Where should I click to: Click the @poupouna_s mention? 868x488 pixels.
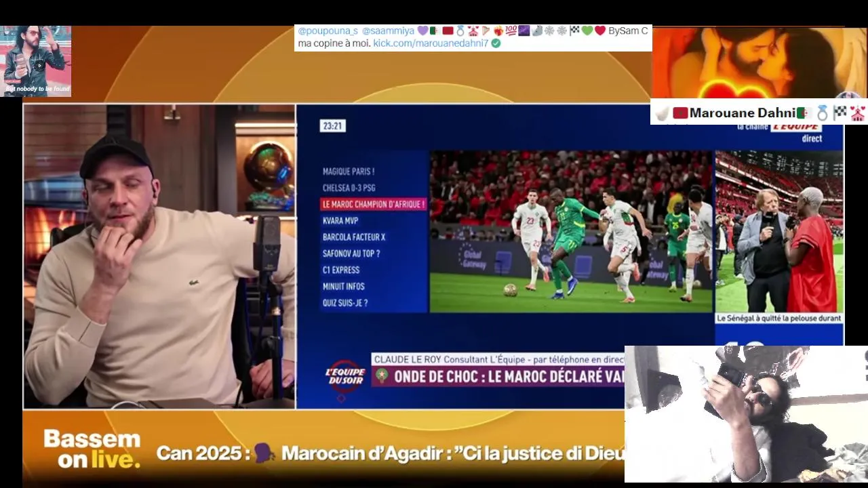pyautogui.click(x=328, y=30)
